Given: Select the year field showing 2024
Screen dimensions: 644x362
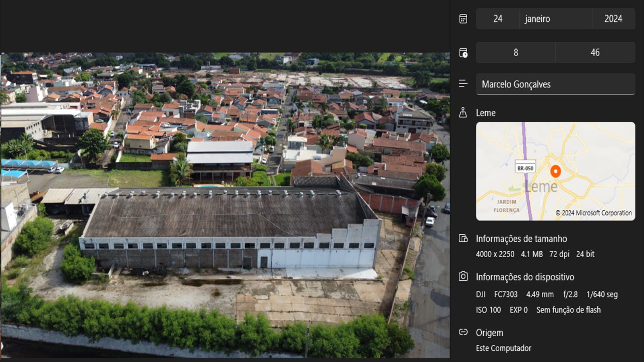Looking at the screenshot, I should pos(613,19).
